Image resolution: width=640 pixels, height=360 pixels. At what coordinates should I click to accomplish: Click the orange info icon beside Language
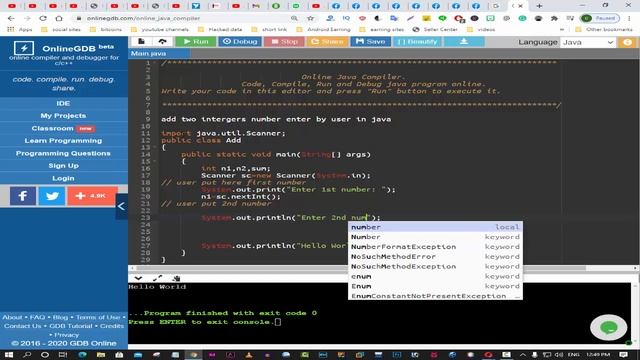click(627, 42)
